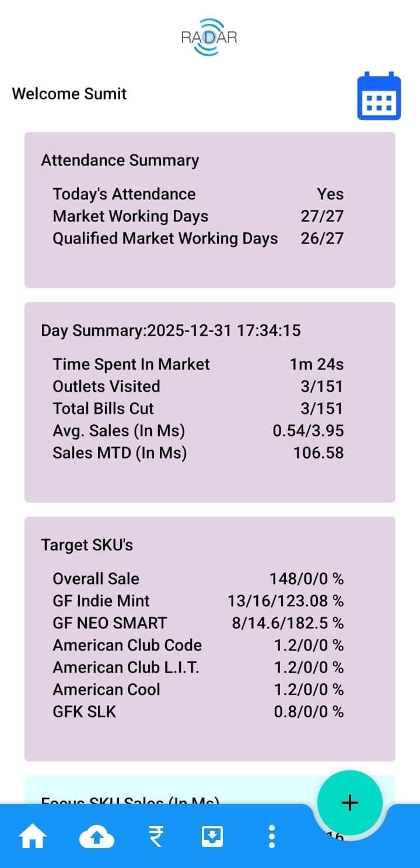Viewport: 420px width, 868px height.
Task: Tap Sales MTD (In Ms) value
Action: pyautogui.click(x=318, y=453)
